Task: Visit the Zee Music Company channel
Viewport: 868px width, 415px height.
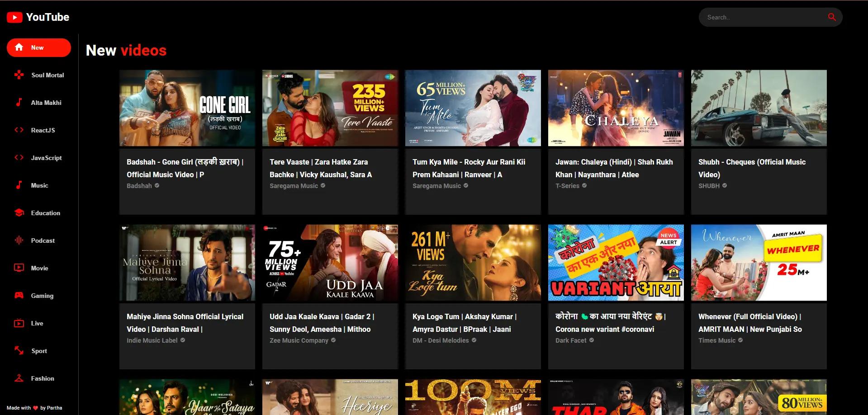Action: (x=299, y=340)
